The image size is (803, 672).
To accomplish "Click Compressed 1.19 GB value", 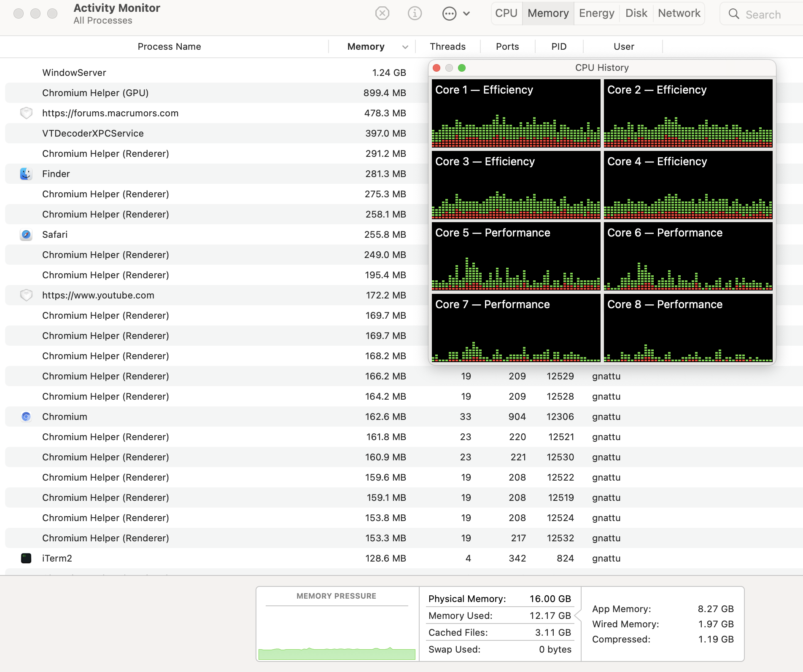I will tap(716, 639).
